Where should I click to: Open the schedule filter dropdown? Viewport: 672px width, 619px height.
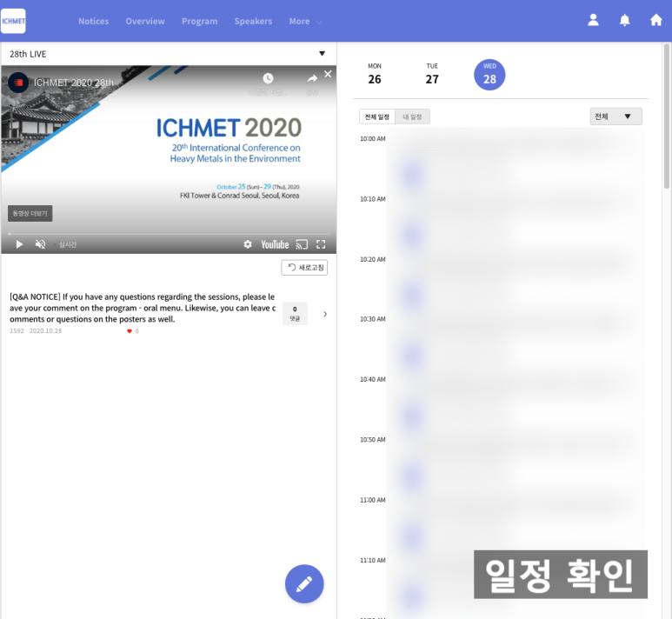[x=615, y=116]
